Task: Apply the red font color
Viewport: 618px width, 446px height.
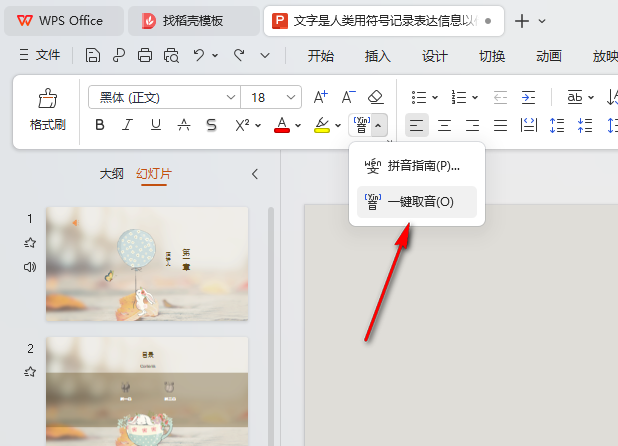Action: 282,125
